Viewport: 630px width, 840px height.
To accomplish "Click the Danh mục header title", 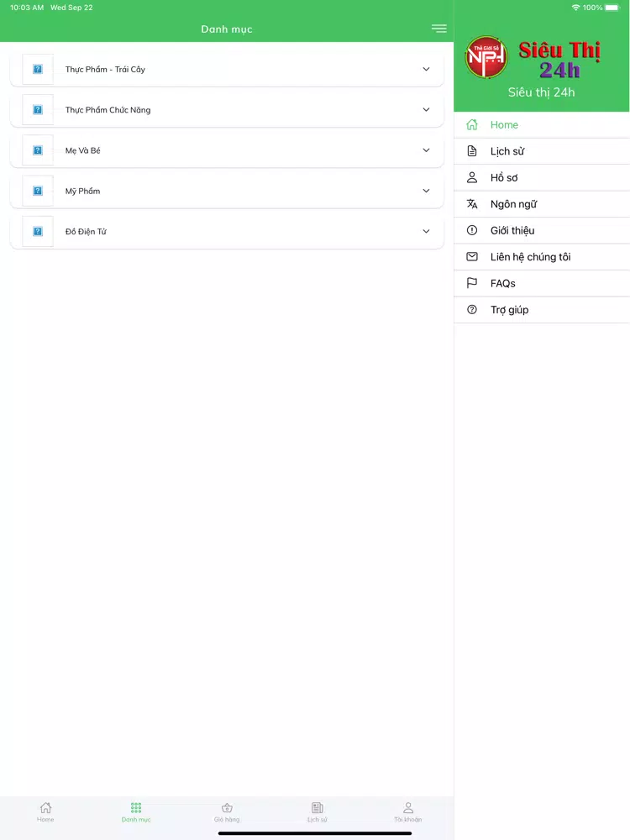I will tap(227, 29).
